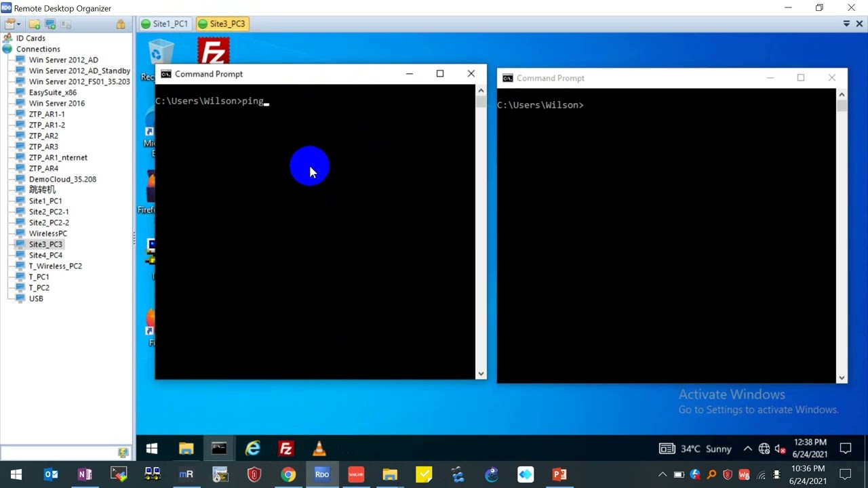Screen dimensions: 868x488
Task: Click the search icon beside the tree search box
Action: pos(123,452)
